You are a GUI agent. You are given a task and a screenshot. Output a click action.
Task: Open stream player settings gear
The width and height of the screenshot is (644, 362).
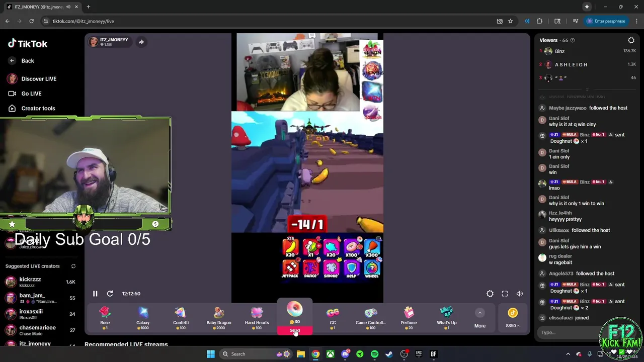(x=490, y=294)
